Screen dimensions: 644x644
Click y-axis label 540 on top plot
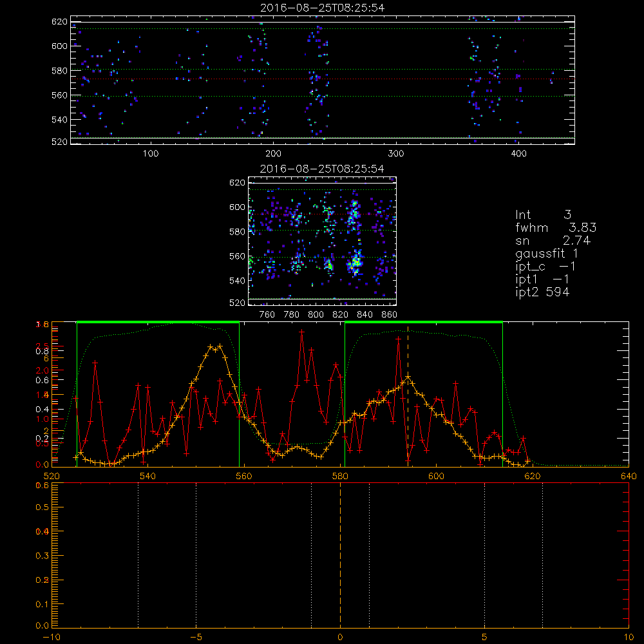click(x=59, y=120)
